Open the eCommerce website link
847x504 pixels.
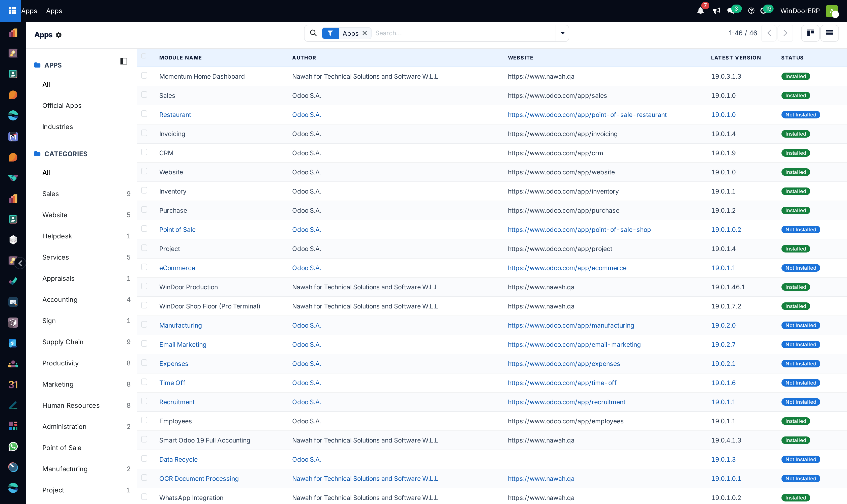[567, 268]
